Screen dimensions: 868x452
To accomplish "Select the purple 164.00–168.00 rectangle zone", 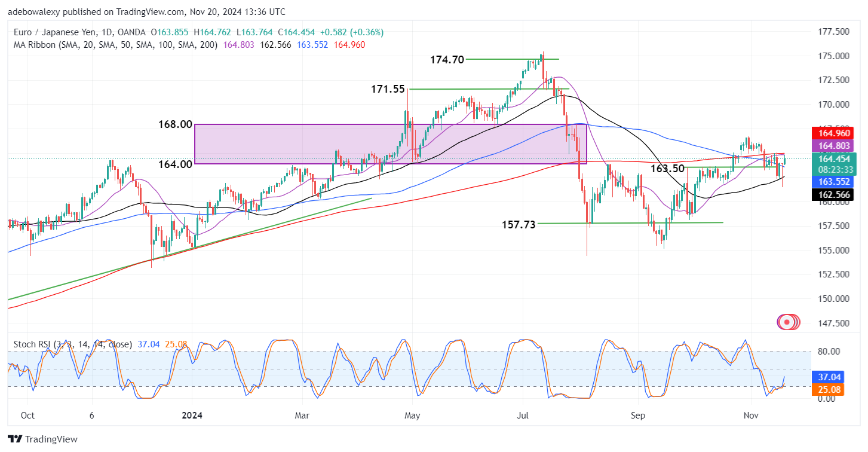I will [x=391, y=144].
